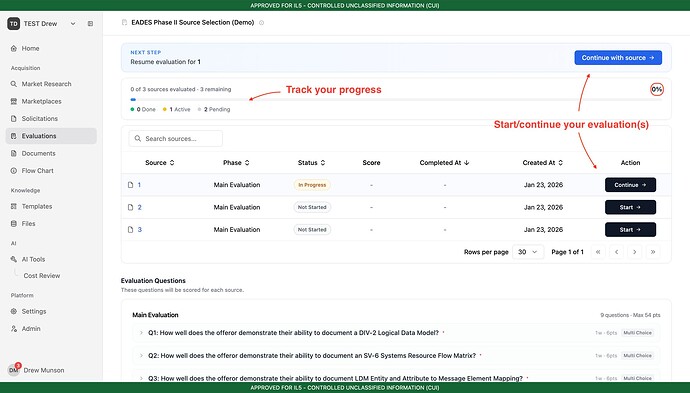Click the Home house icon
This screenshot has height=393, width=690.
pos(14,48)
